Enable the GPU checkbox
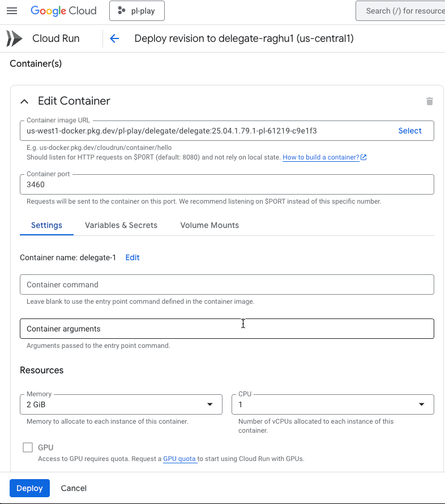Image resolution: width=445 pixels, height=504 pixels. [28, 447]
